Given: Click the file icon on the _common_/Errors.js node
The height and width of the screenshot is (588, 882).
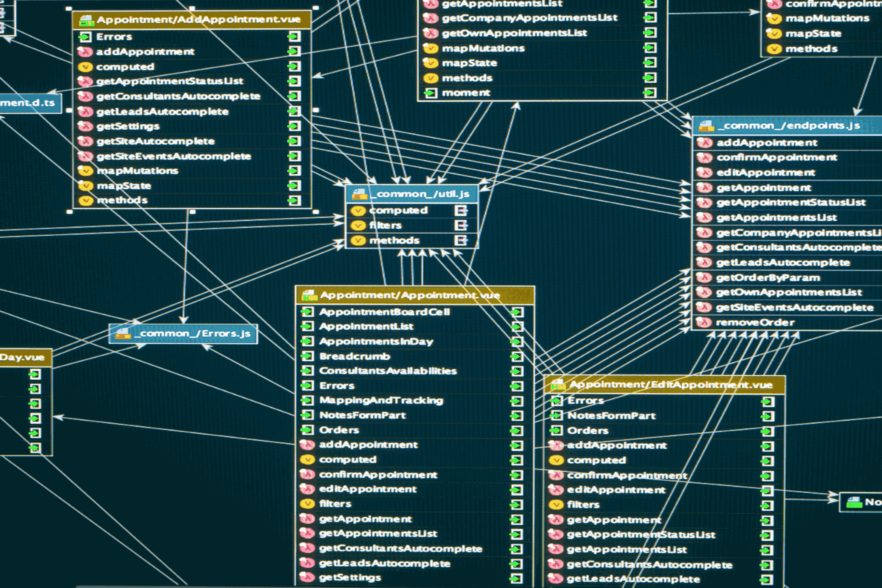Looking at the screenshot, I should (123, 333).
